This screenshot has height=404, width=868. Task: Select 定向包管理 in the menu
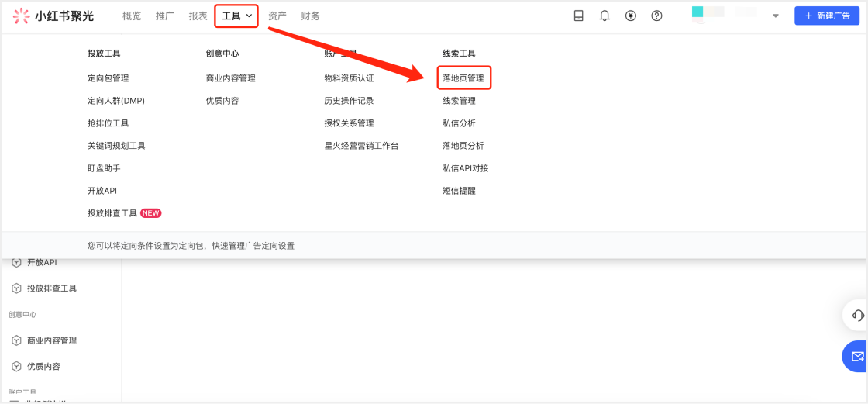[x=108, y=78]
